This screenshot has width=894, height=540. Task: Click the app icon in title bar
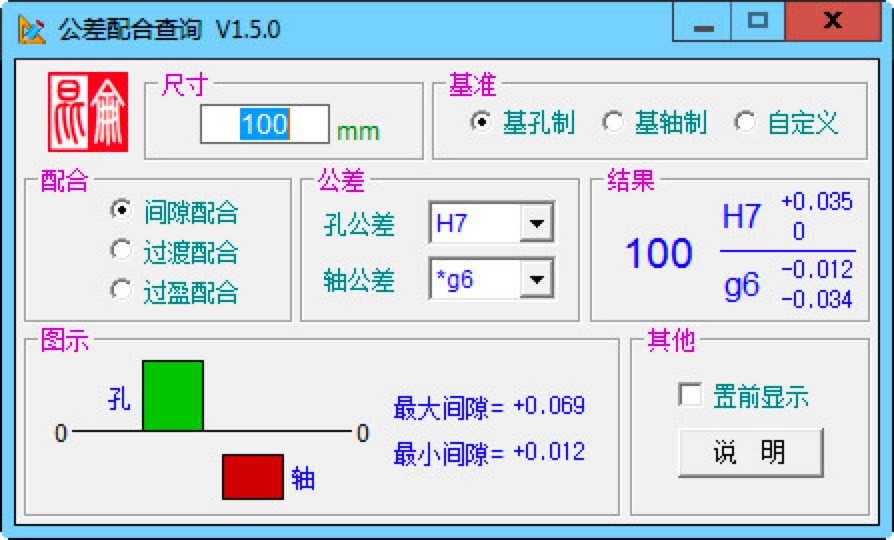[x=31, y=29]
